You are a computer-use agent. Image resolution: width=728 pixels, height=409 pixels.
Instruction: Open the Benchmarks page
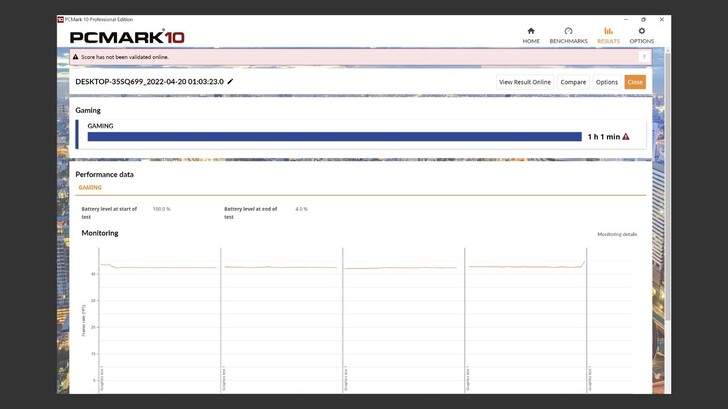(568, 35)
